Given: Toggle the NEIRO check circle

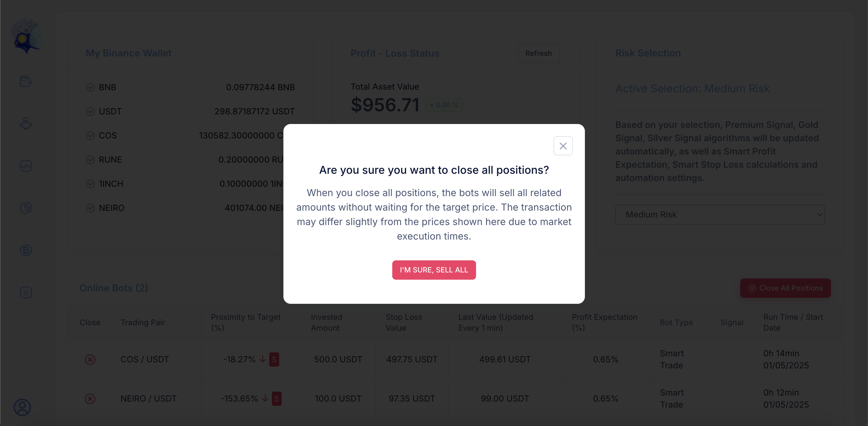Looking at the screenshot, I should coord(90,208).
